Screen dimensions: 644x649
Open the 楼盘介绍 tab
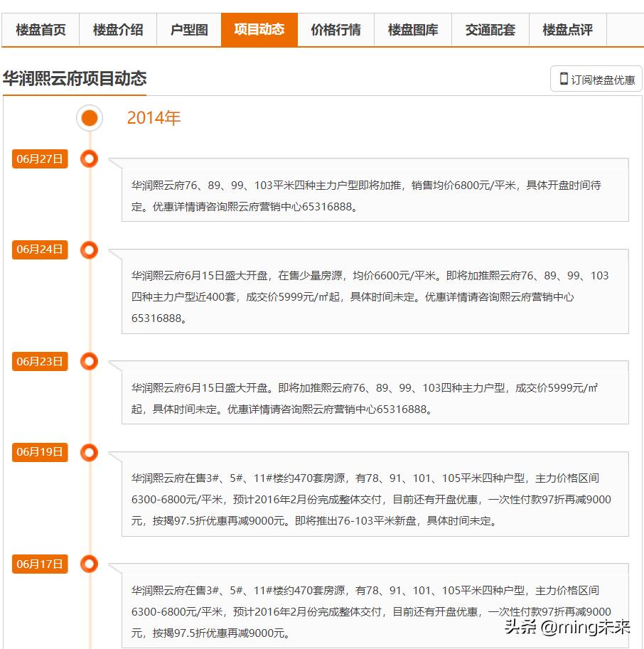tap(118, 29)
